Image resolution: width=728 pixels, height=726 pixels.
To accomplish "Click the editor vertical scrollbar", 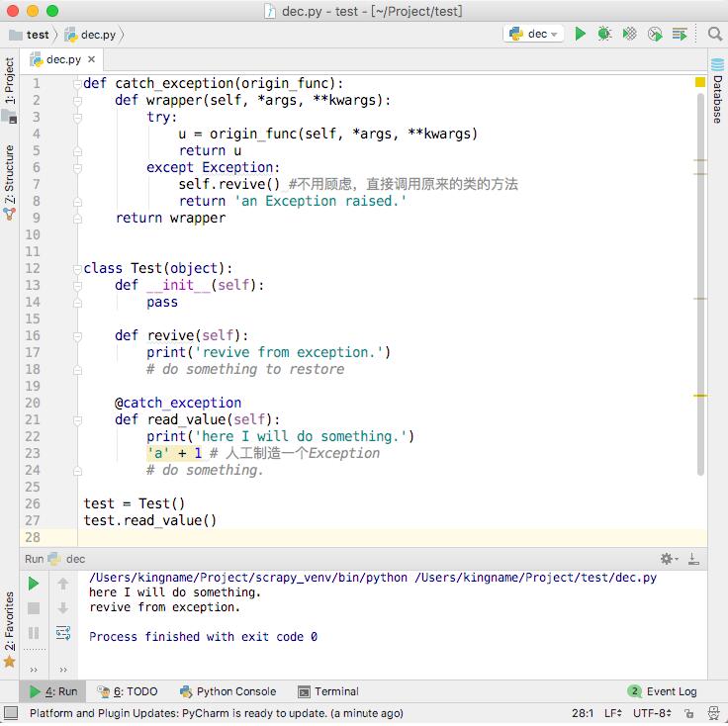I will tap(700, 285).
